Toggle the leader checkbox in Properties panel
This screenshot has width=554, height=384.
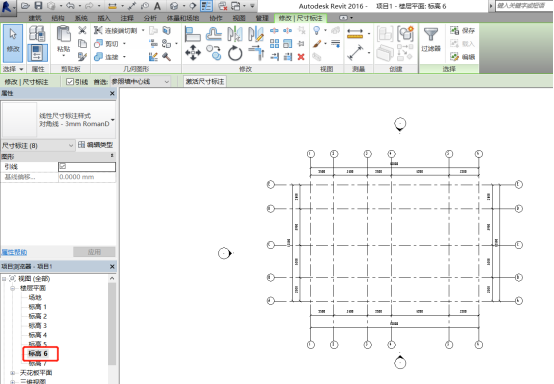click(x=63, y=166)
